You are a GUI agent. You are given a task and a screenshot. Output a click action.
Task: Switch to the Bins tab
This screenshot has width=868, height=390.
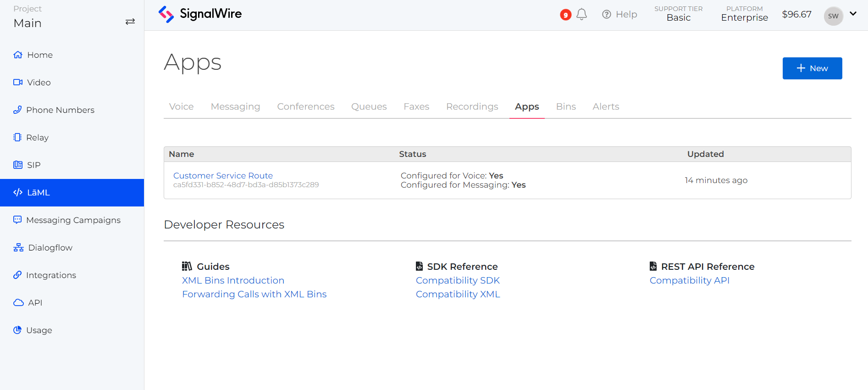(x=566, y=107)
